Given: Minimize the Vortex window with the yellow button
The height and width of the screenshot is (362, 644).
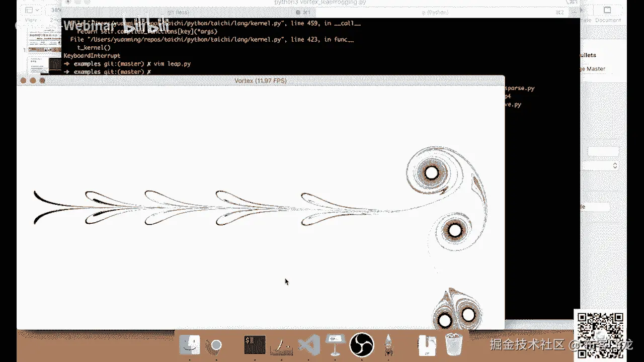Looking at the screenshot, I should (x=33, y=81).
